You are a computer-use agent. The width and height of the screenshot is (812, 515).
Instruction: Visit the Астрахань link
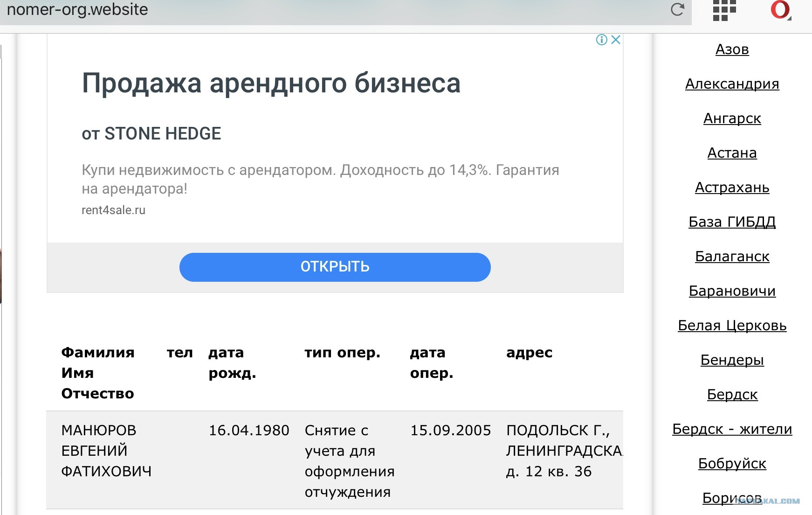tap(732, 187)
